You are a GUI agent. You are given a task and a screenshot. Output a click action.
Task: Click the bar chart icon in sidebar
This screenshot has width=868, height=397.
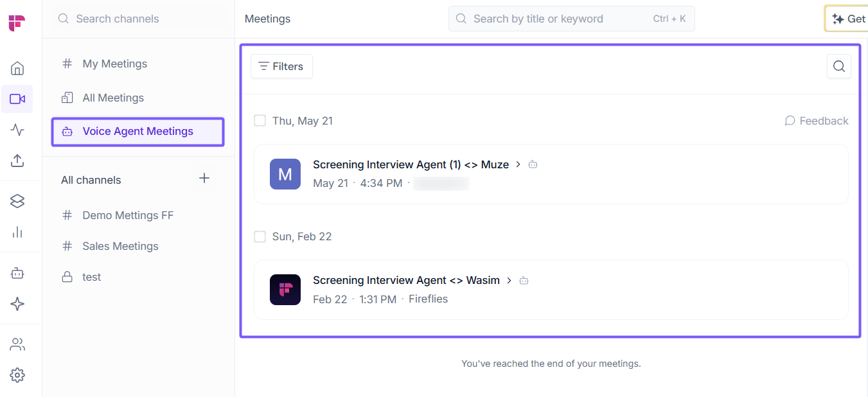[x=17, y=232]
